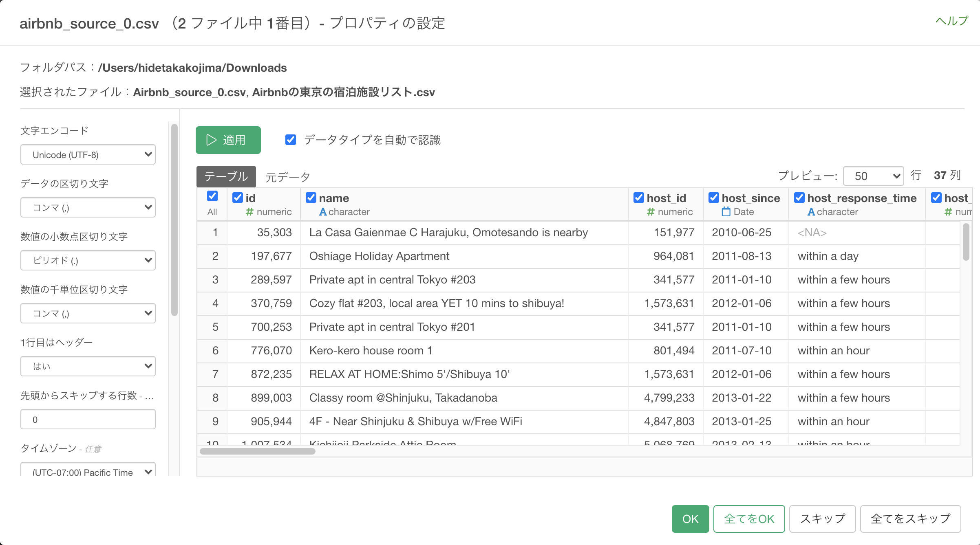Uncheck the host_response_time column checkbox

pyautogui.click(x=799, y=198)
